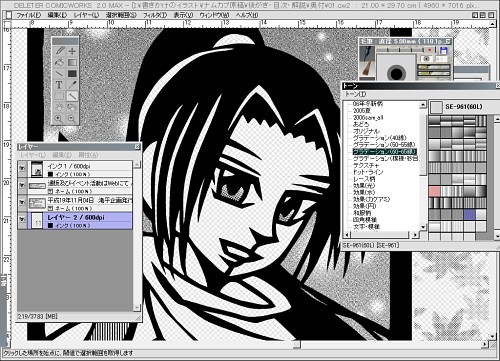This screenshot has width=500, height=361.
Task: Select the highlighted グラデーション(60-65線) folder
Action: 384,152
